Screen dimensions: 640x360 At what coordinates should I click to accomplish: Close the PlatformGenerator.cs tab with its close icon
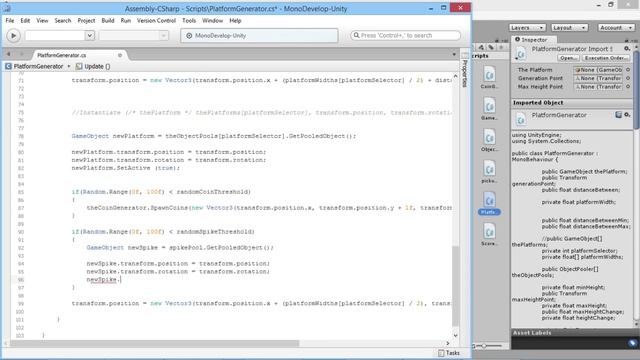pos(120,55)
